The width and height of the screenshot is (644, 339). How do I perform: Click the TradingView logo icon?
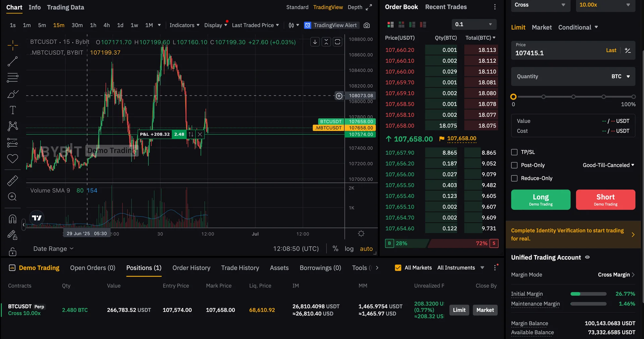[37, 218]
